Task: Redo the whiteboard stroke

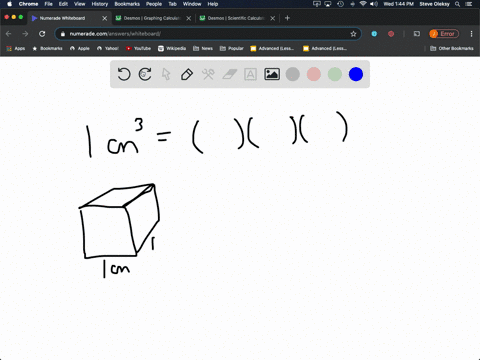Action: click(145, 74)
